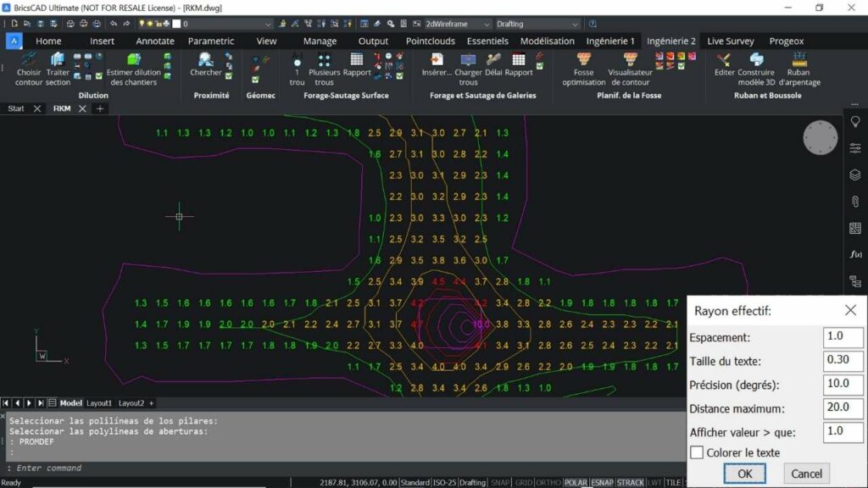Open Rapport in Forage-Sautage Surface
Screen dimensions: 868x488
pyautogui.click(x=357, y=64)
